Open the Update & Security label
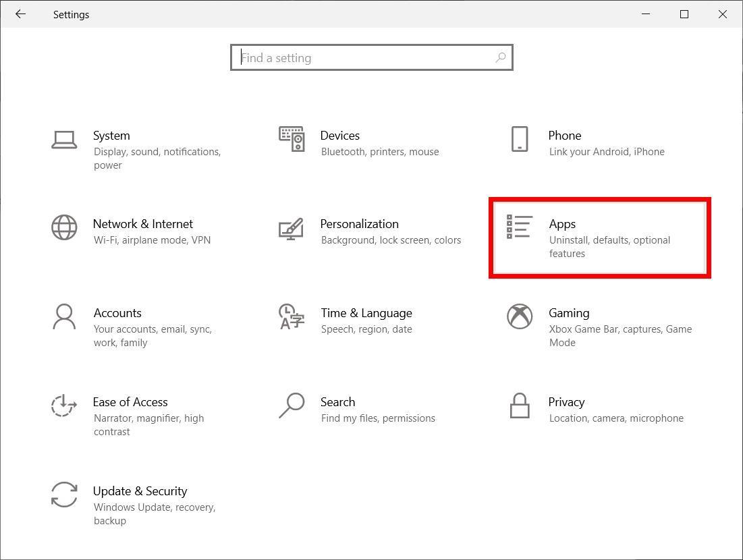743x560 pixels. [140, 491]
